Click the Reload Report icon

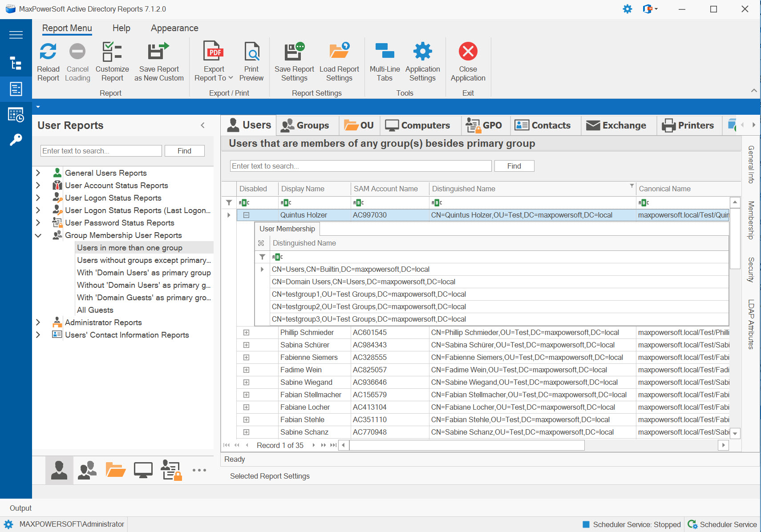pyautogui.click(x=48, y=52)
